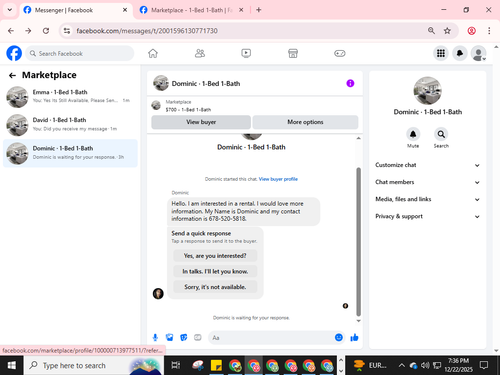
Task: Expand the Customize chat section
Action: [427, 165]
